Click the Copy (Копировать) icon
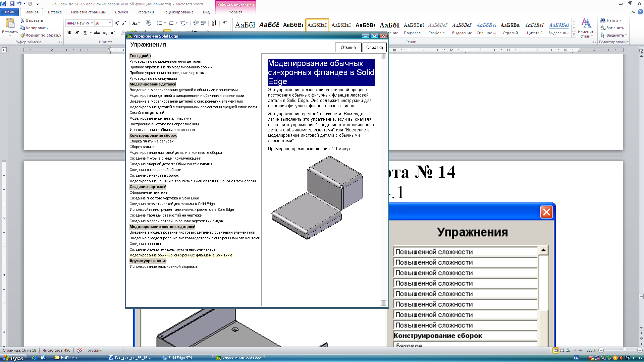 pyautogui.click(x=22, y=28)
